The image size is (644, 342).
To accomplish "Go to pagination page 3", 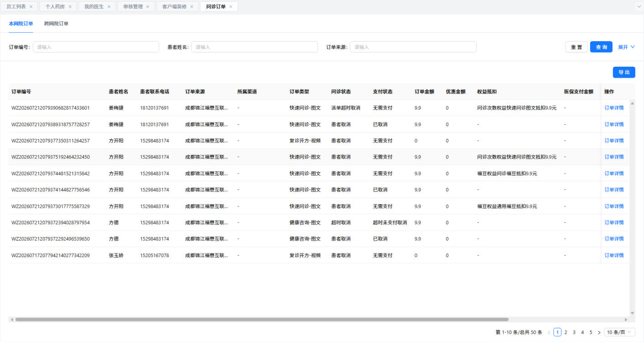I will coord(574,332).
